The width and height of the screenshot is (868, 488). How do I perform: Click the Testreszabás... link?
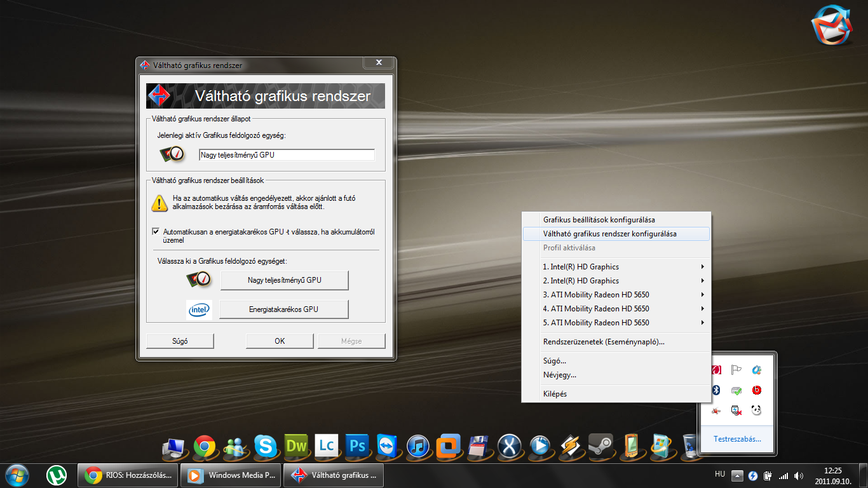click(737, 439)
